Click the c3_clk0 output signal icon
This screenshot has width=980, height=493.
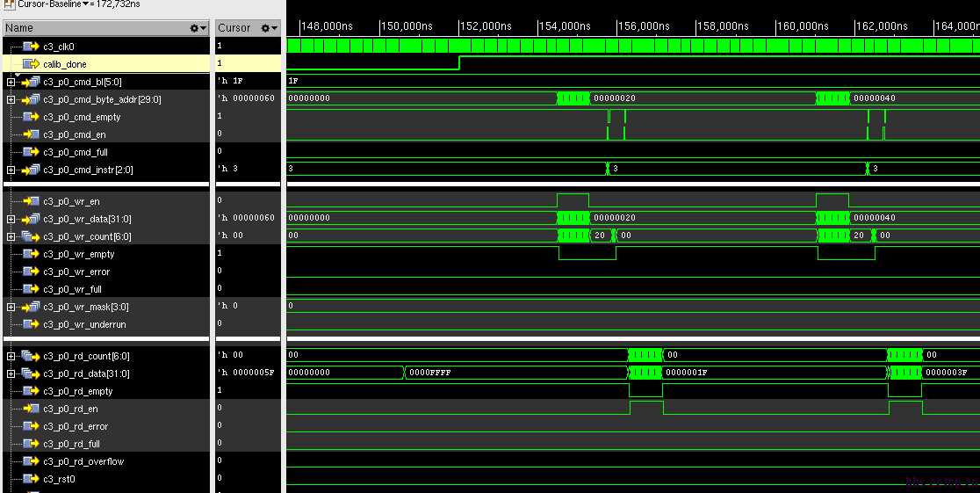[x=31, y=46]
